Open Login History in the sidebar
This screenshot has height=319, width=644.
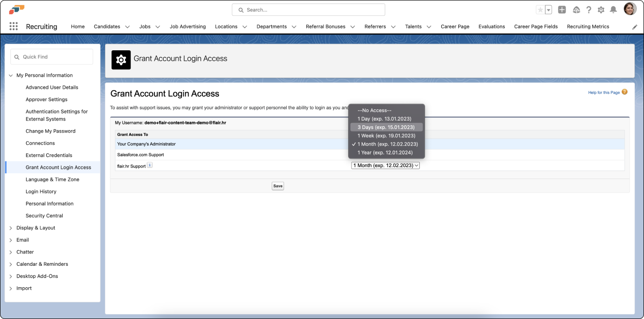41,192
